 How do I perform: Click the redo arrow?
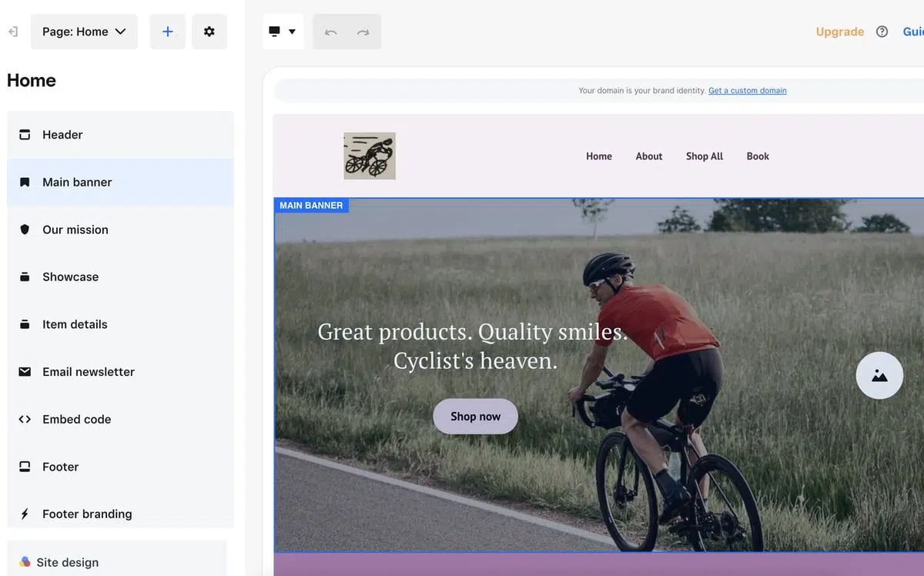tap(363, 32)
